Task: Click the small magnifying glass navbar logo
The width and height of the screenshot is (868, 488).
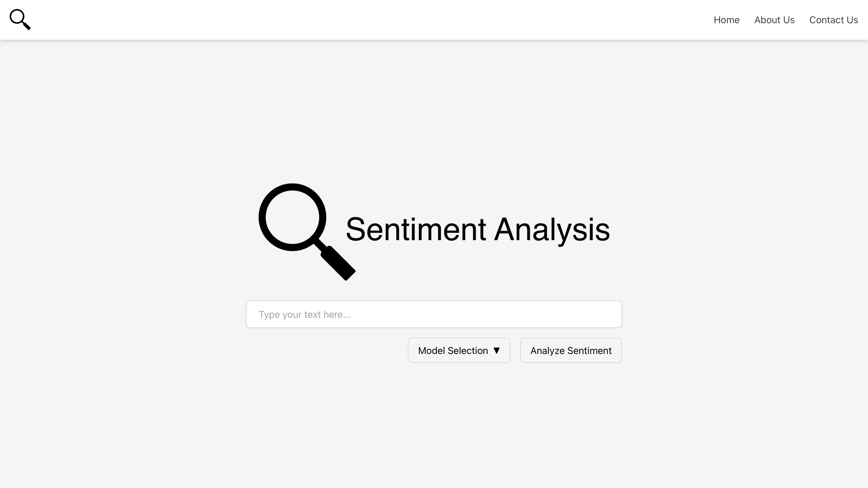Action: pos(20,19)
